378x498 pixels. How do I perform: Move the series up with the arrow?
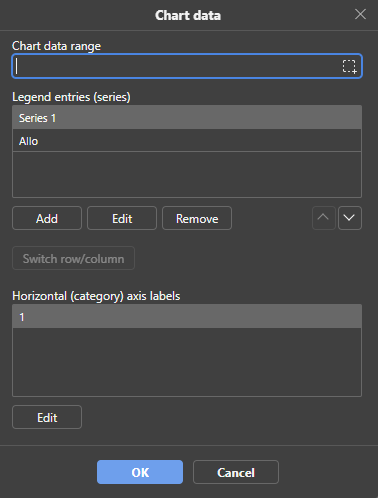(323, 218)
